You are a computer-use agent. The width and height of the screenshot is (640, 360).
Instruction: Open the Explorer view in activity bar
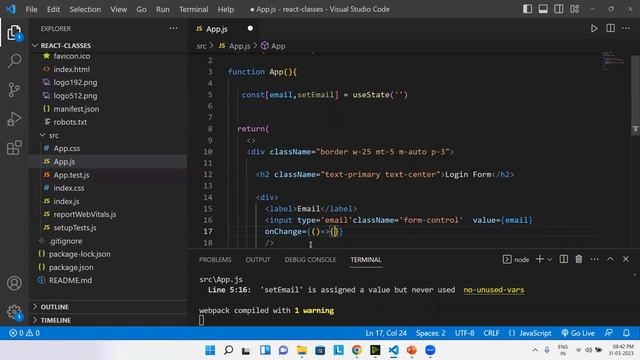click(x=14, y=33)
